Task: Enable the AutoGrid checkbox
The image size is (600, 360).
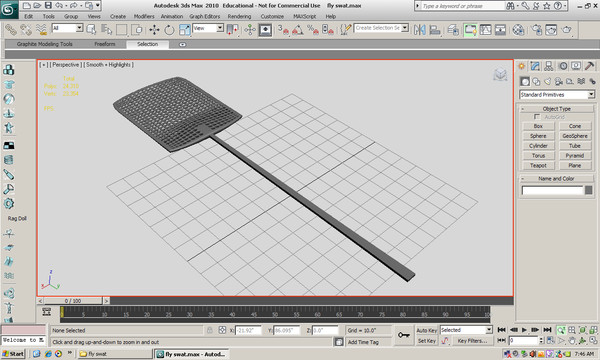Action: coord(537,117)
